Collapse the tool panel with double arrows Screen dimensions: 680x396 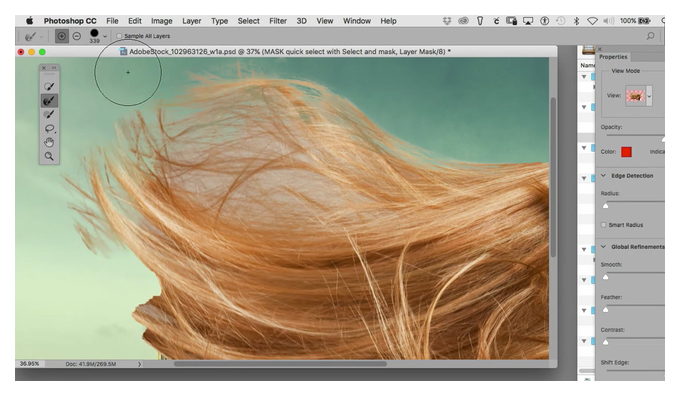(x=54, y=68)
